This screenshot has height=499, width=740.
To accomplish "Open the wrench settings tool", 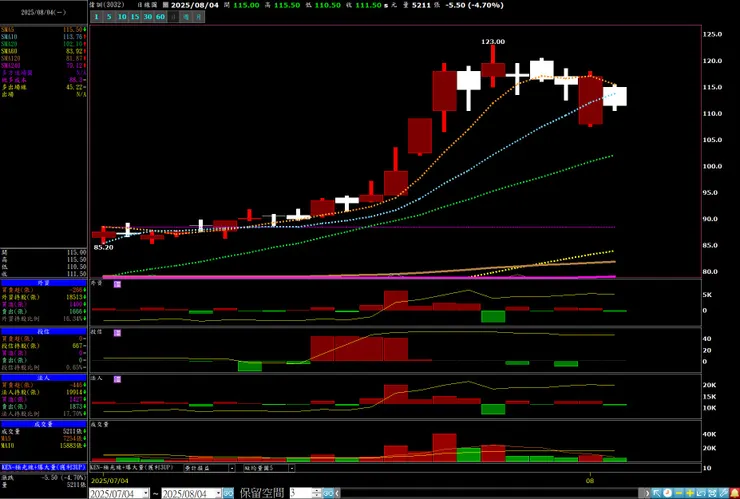I will (x=723, y=493).
